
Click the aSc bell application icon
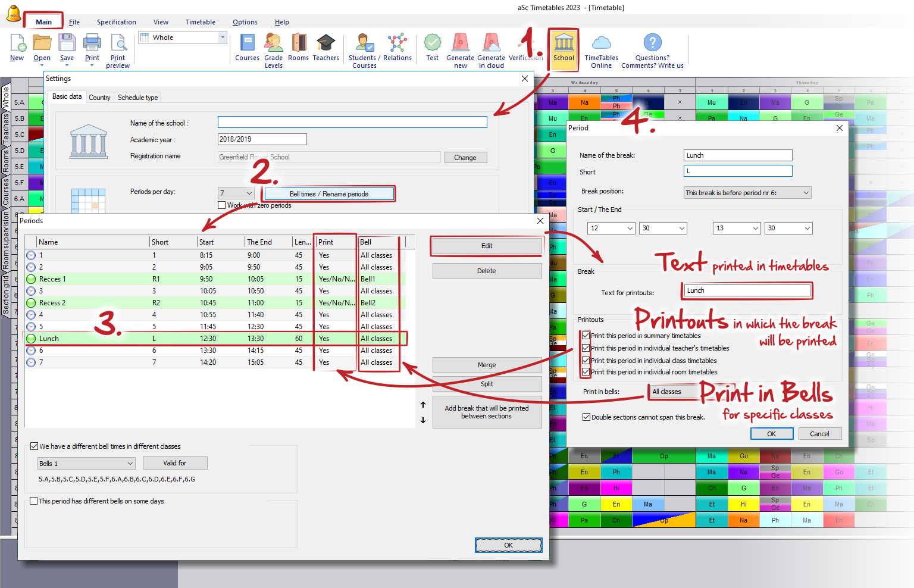13,14
